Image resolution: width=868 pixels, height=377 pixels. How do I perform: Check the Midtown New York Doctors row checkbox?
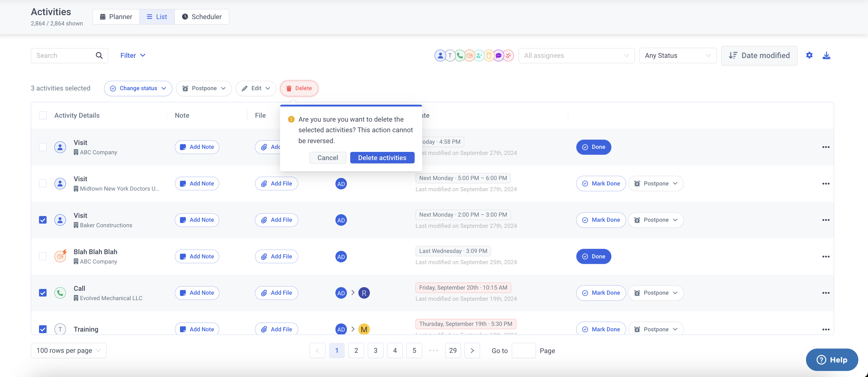[x=43, y=183]
